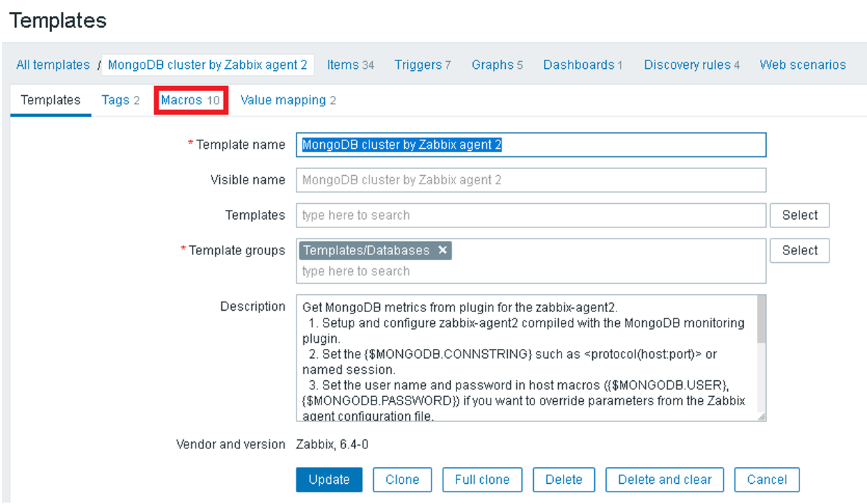Image resolution: width=867 pixels, height=504 pixels.
Task: Switch to the Templates tab
Action: pyautogui.click(x=51, y=100)
